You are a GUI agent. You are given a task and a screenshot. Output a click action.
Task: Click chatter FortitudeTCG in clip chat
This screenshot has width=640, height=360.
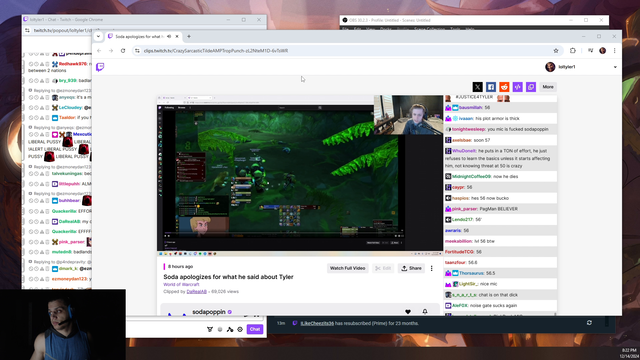460,252
